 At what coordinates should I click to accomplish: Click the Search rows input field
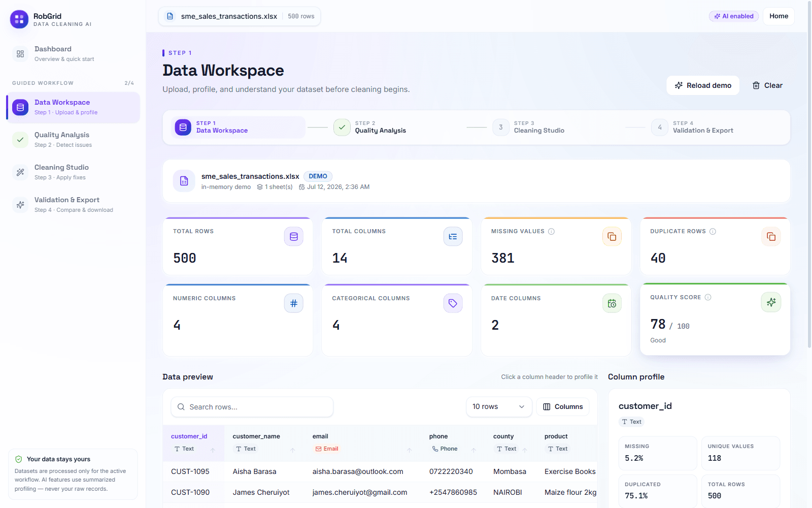pos(252,407)
